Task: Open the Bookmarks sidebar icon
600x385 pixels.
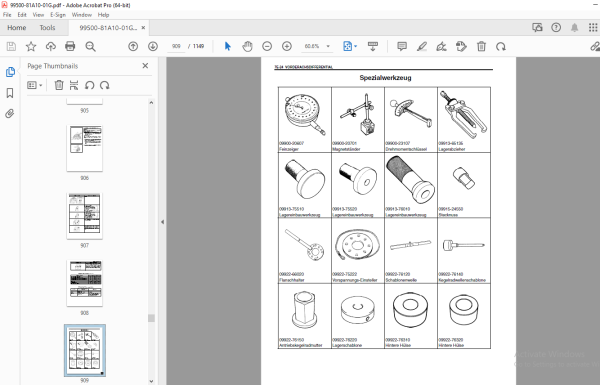Action: pyautogui.click(x=10, y=93)
